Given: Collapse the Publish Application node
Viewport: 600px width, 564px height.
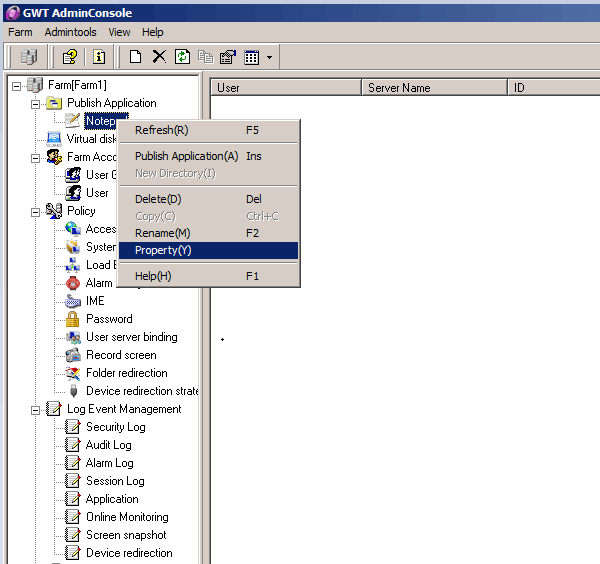Looking at the screenshot, I should pyautogui.click(x=35, y=103).
